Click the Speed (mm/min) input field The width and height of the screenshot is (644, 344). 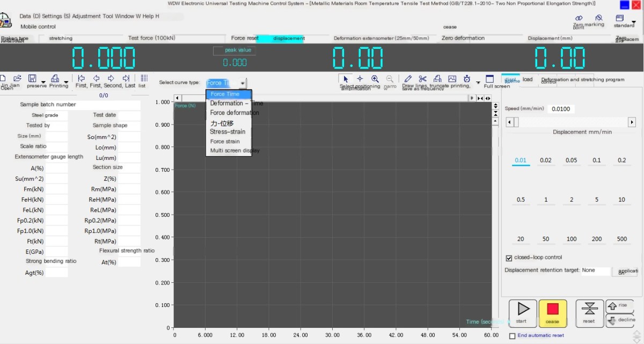(x=561, y=109)
